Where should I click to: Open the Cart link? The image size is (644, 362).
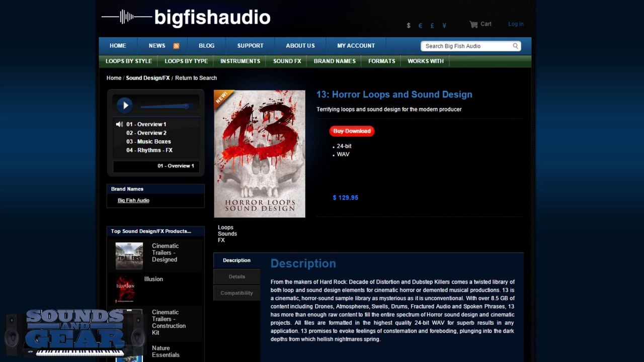486,24
